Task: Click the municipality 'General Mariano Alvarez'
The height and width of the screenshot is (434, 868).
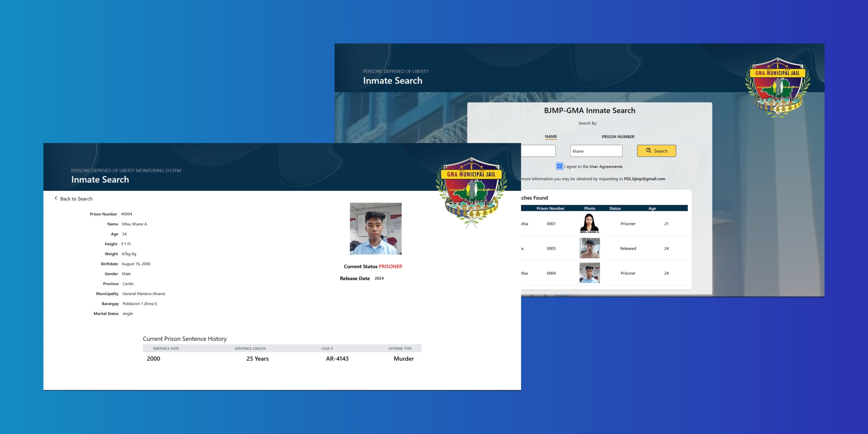Action: pyautogui.click(x=144, y=294)
